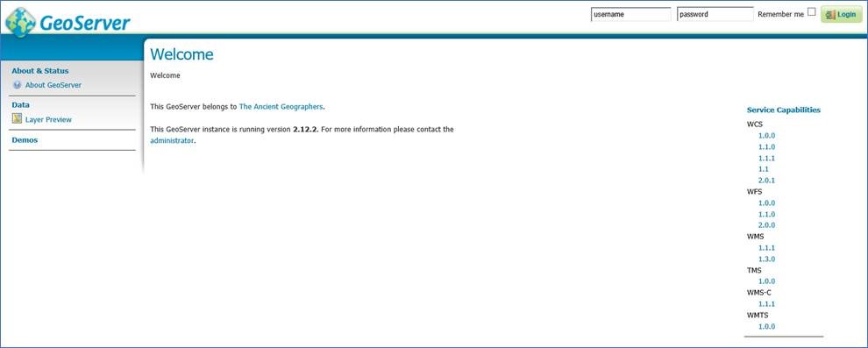Viewport: 868px width, 348px height.
Task: Click the Layer Preview icon
Action: (18, 118)
